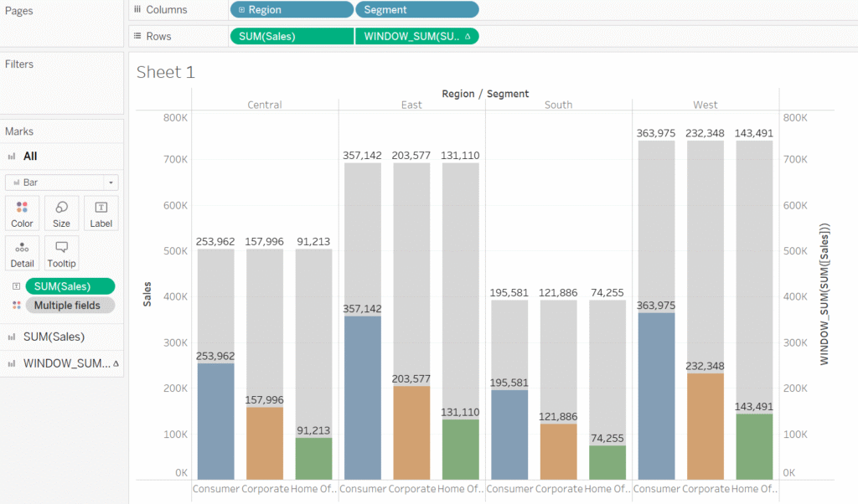Select the blue East Consumer bar
Image resolution: width=858 pixels, height=504 pixels.
pyautogui.click(x=362, y=398)
